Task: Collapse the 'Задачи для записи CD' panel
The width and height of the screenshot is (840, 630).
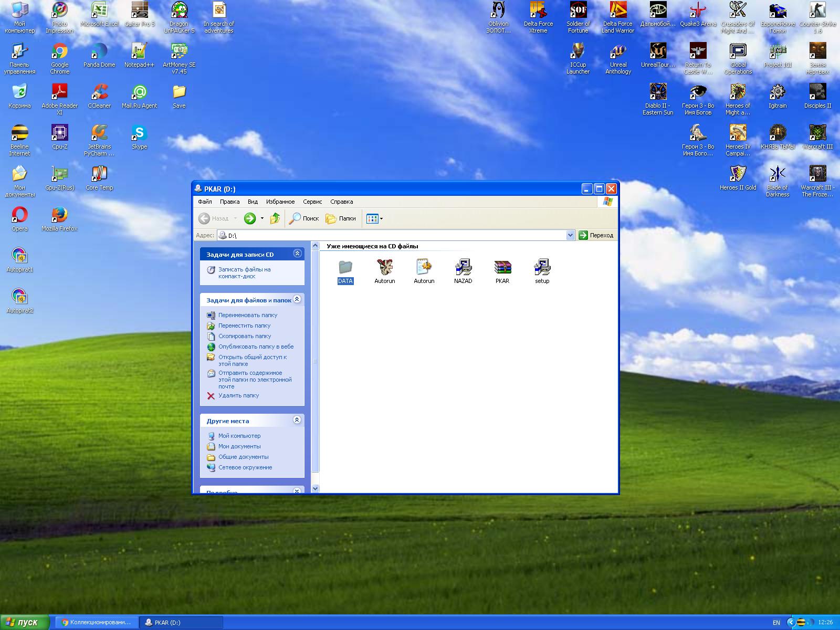Action: click(x=297, y=254)
